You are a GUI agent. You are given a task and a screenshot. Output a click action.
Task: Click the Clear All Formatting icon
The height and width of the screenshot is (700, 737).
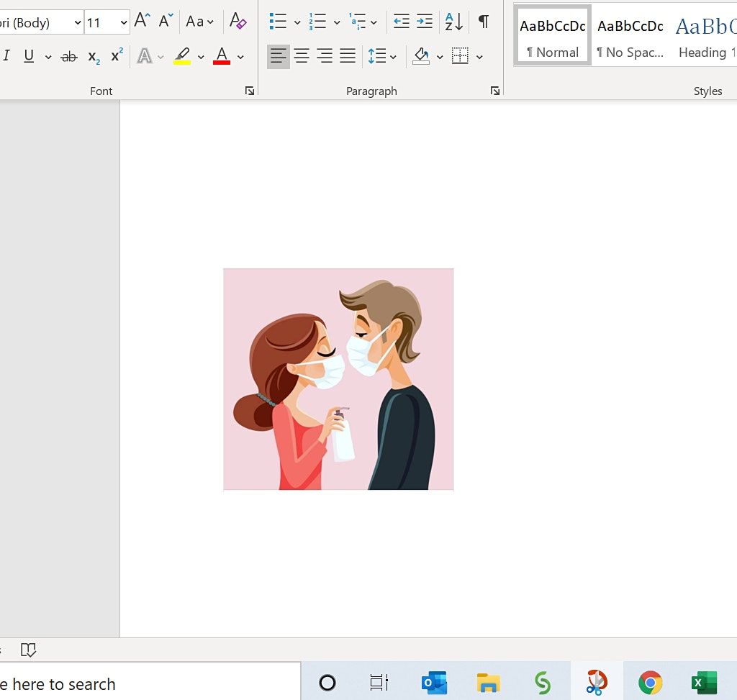tap(238, 22)
